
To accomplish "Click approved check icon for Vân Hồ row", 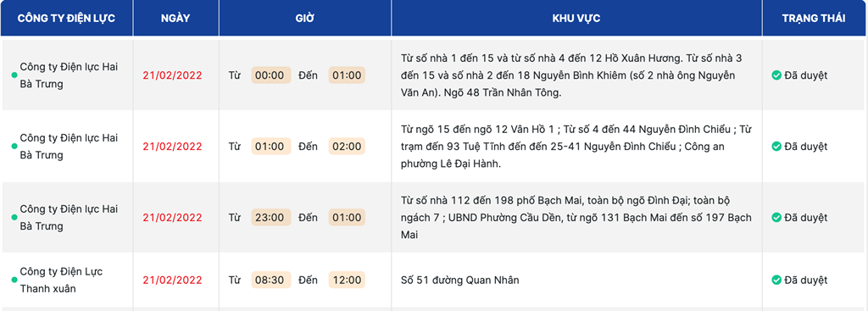I will pyautogui.click(x=776, y=147).
